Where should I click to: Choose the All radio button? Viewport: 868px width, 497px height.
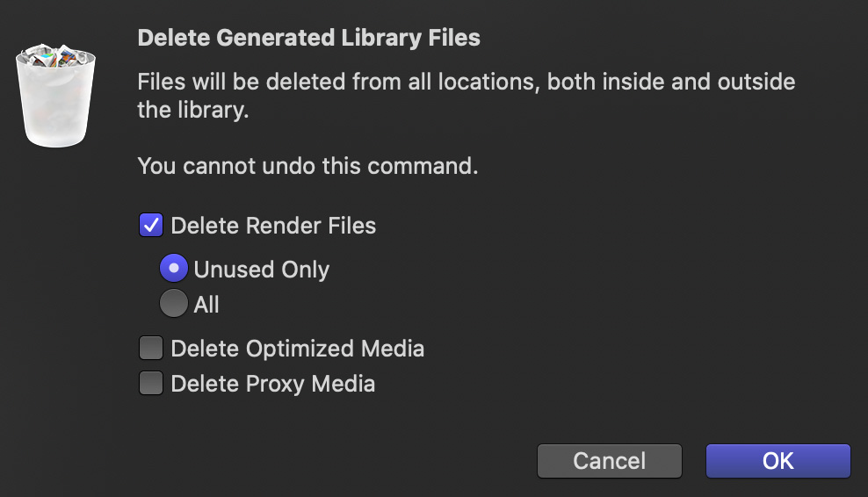coord(174,303)
